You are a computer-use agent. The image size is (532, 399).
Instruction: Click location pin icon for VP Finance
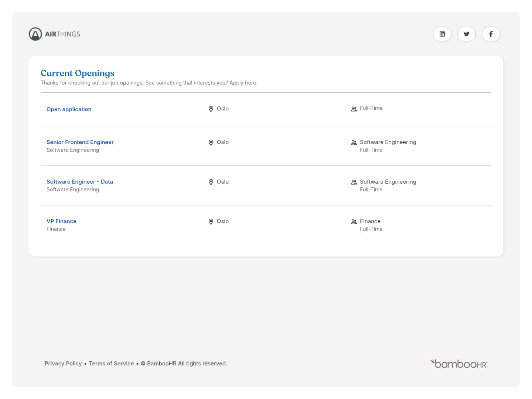[211, 222]
